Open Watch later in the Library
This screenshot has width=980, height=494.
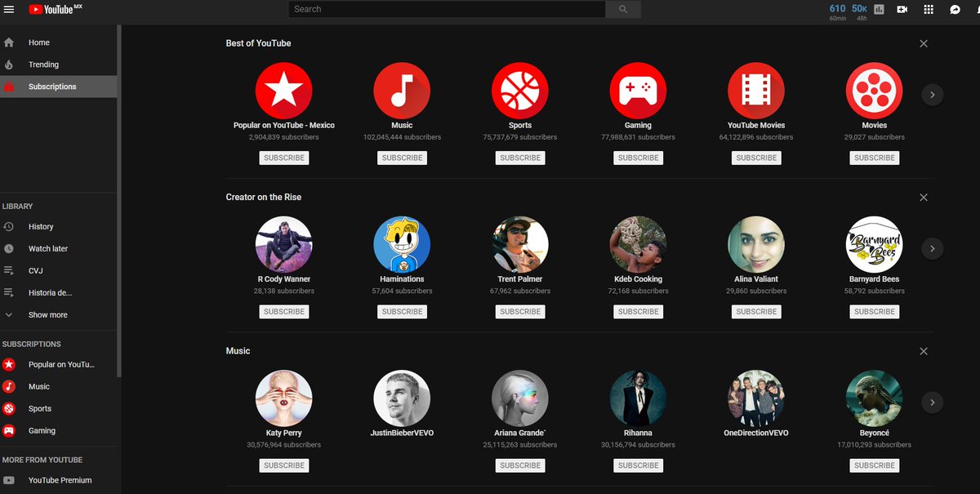(x=59, y=248)
